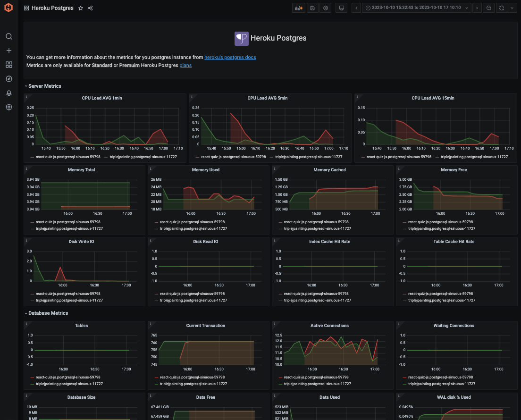The width and height of the screenshot is (521, 420).
Task: Open the Data Free panel title menu
Action: (x=206, y=397)
